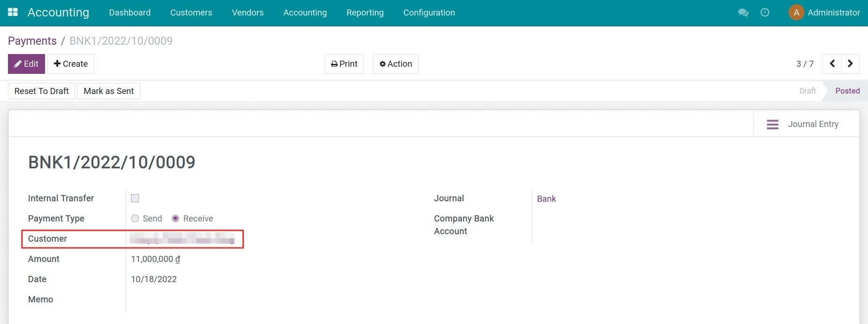Open the Journal Entry smart button
The width and height of the screenshot is (868, 324).
(x=806, y=124)
